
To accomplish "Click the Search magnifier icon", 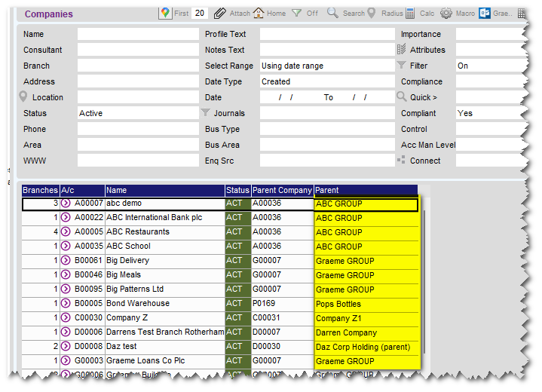I will (332, 13).
